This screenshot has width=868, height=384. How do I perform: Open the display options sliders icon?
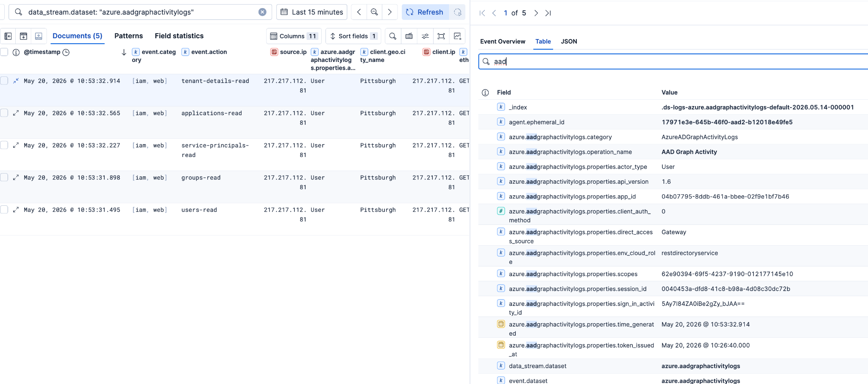[425, 36]
